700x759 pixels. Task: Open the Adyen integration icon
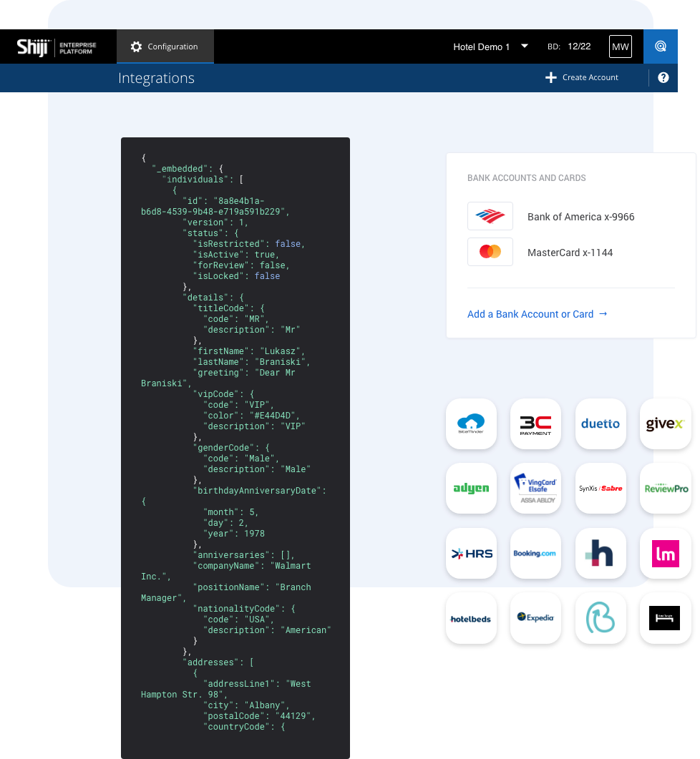click(x=471, y=489)
